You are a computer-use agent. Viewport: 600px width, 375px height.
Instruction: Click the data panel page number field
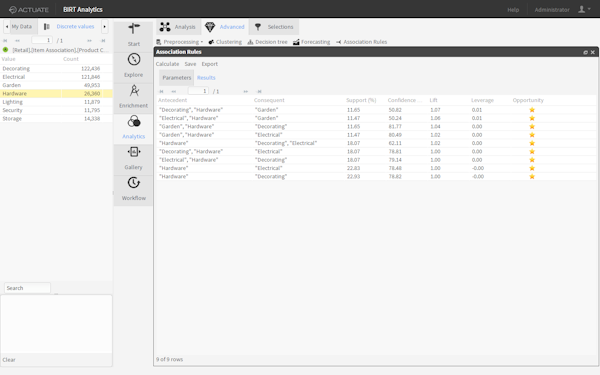[42, 40]
